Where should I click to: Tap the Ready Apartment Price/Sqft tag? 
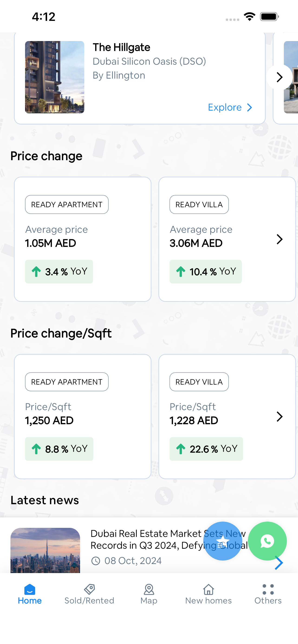coord(67,382)
